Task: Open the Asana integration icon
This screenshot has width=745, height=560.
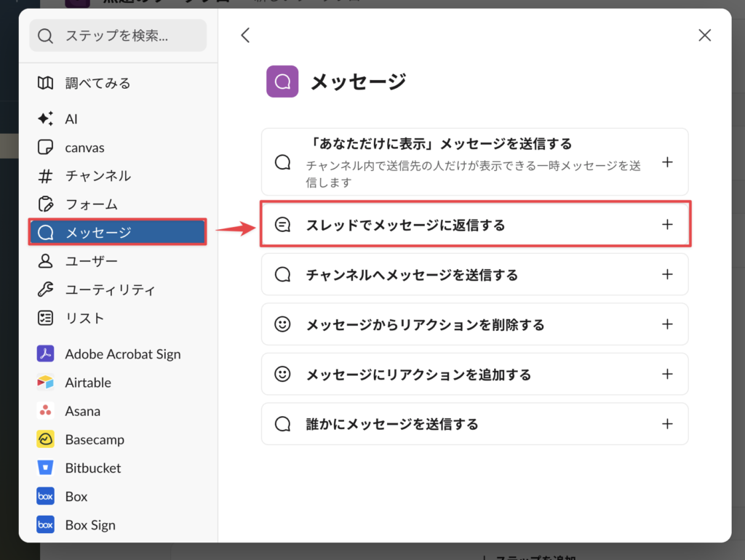Action: coord(45,411)
